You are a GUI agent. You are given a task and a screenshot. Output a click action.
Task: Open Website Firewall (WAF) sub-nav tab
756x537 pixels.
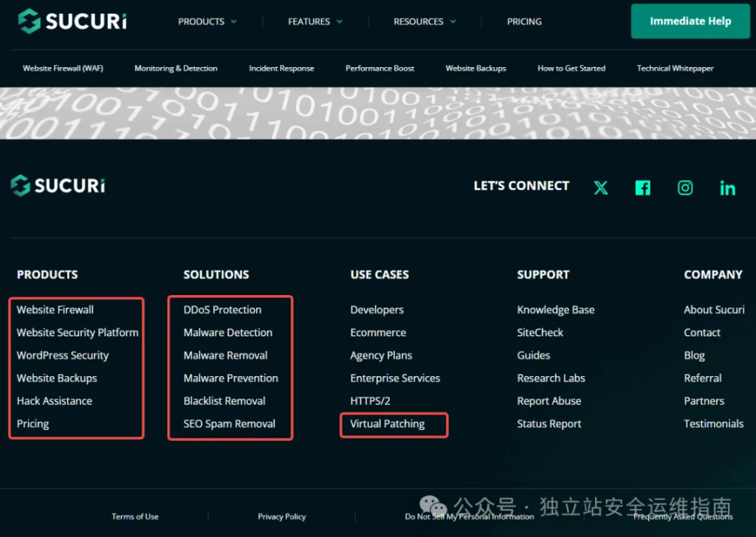(63, 69)
